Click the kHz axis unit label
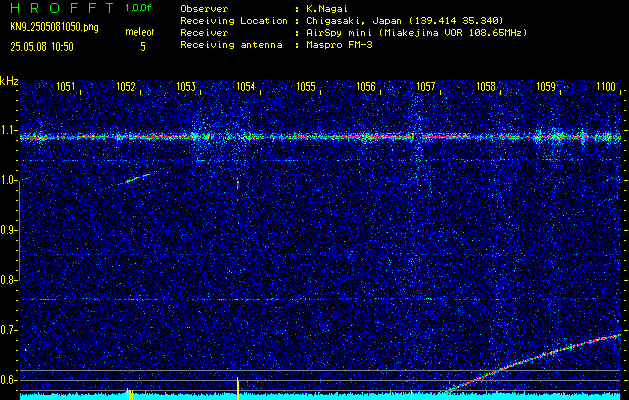629x400 pixels. (9, 81)
